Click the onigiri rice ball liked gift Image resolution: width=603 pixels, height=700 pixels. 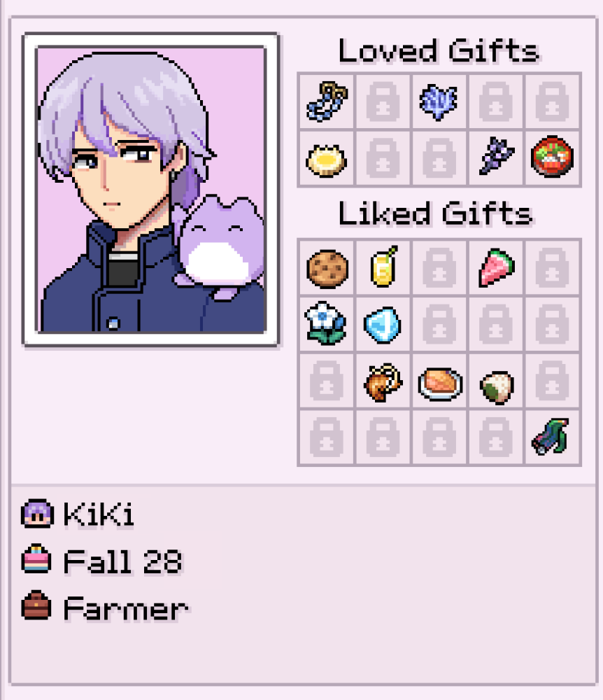497,388
